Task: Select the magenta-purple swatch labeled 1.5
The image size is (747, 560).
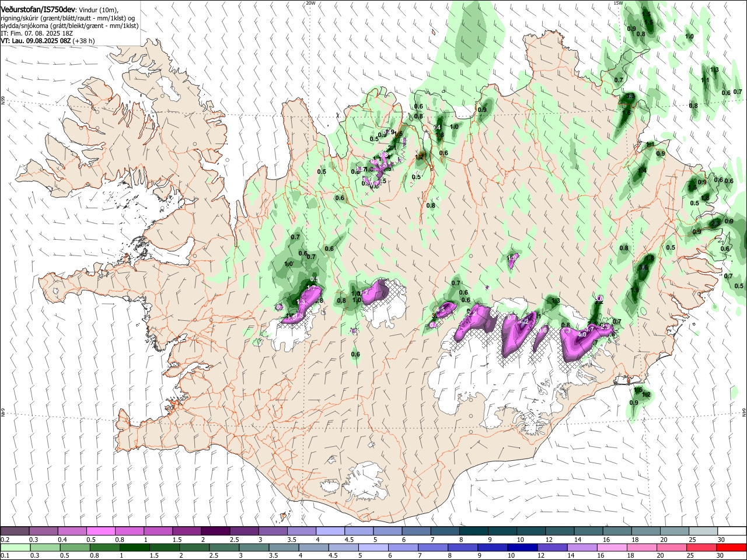Action: [x=186, y=531]
